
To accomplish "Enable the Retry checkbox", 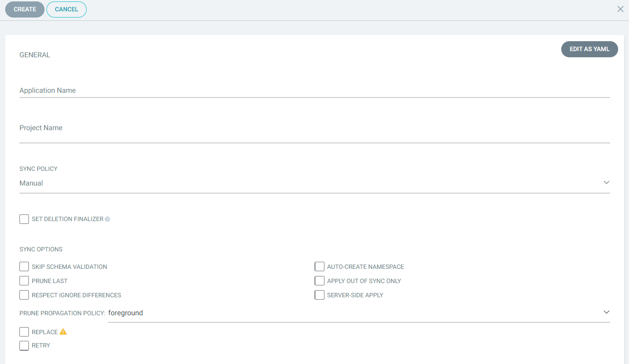I will pyautogui.click(x=24, y=346).
